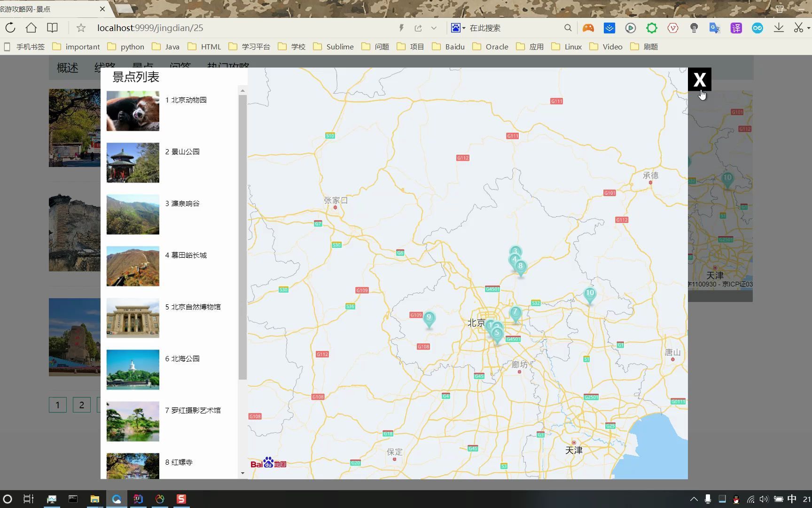Click the scissors screenshot tool icon
This screenshot has width=812, height=508.
click(x=798, y=28)
